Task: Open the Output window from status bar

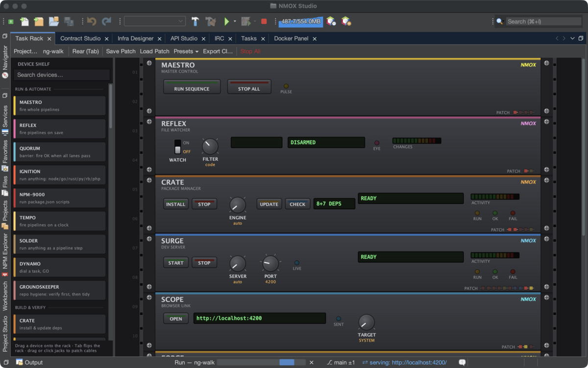Action: pyautogui.click(x=29, y=363)
